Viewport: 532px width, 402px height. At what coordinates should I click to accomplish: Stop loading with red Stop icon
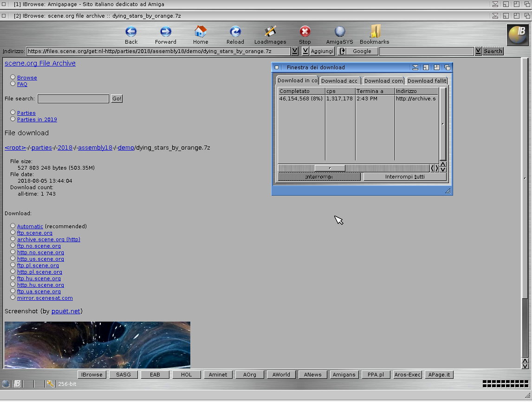point(305,32)
